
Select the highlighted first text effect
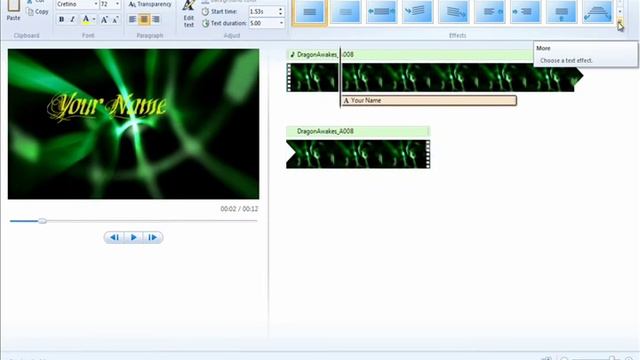(x=310, y=12)
